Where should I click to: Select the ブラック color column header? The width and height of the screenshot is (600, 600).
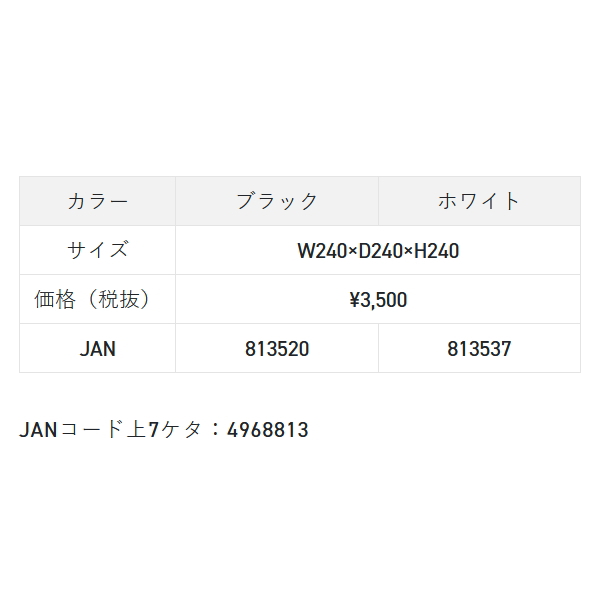coord(277,201)
